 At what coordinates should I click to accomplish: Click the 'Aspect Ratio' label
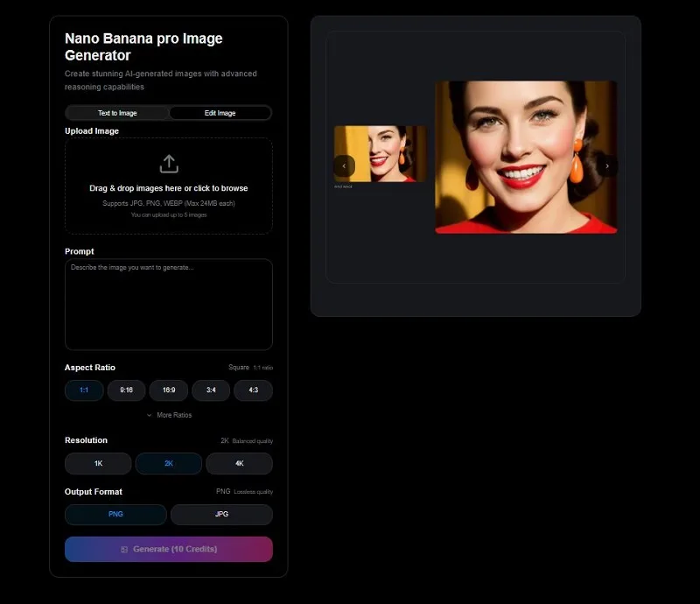(x=90, y=368)
